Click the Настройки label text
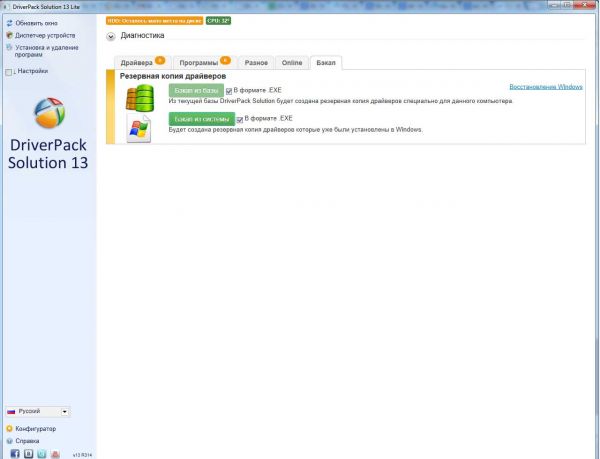Image resolution: width=600 pixels, height=459 pixels. (33, 71)
